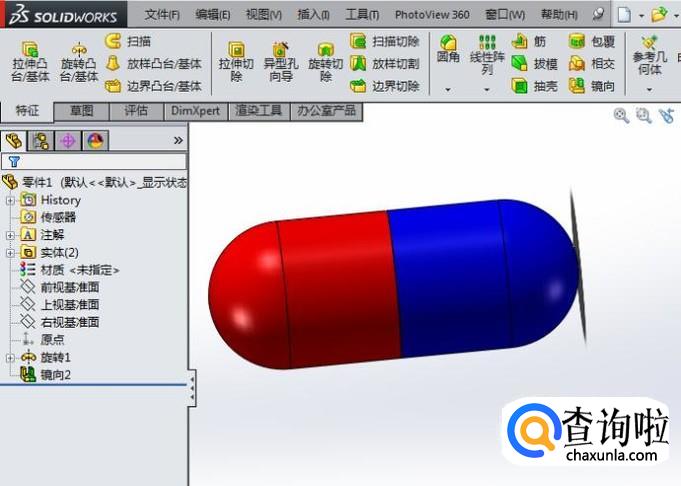
Task: Choose the 线性阵列 linear pattern tool
Action: coord(487,56)
